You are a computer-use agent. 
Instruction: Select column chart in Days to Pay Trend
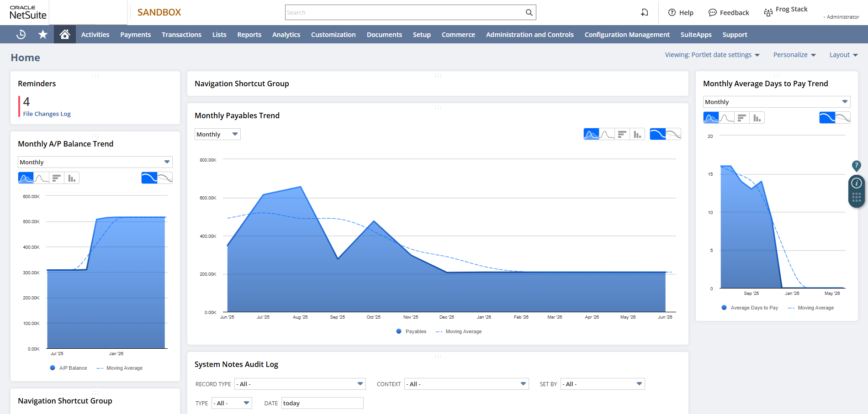click(x=757, y=118)
